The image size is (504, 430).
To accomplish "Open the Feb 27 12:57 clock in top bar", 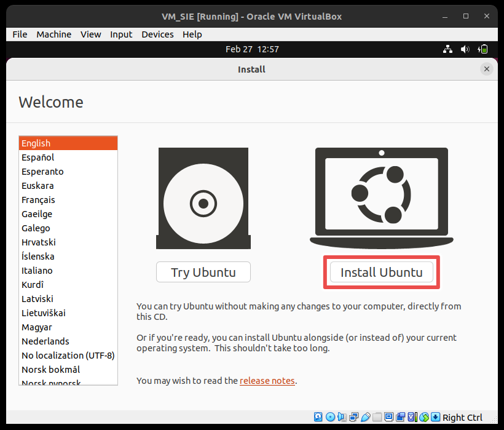I will tap(252, 49).
